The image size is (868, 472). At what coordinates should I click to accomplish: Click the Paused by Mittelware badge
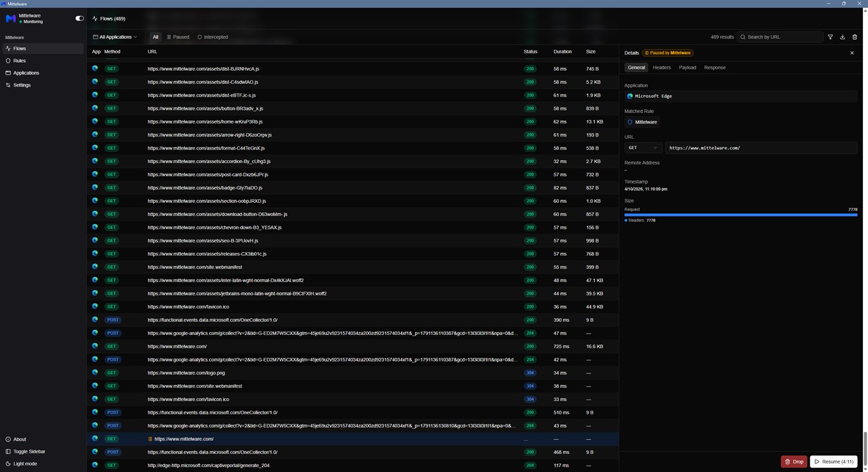click(x=668, y=53)
